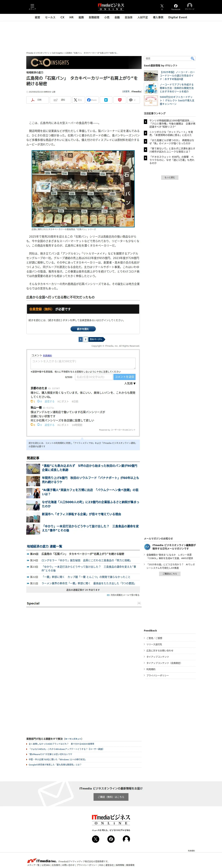Open ranking article 5 about ゲオのスウェット
The height and width of the screenshot is (868, 222).
172,160
